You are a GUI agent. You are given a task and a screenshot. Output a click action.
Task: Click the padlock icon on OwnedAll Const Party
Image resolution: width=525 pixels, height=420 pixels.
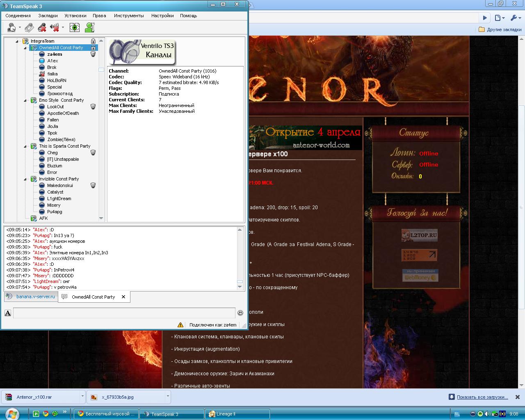click(x=93, y=48)
